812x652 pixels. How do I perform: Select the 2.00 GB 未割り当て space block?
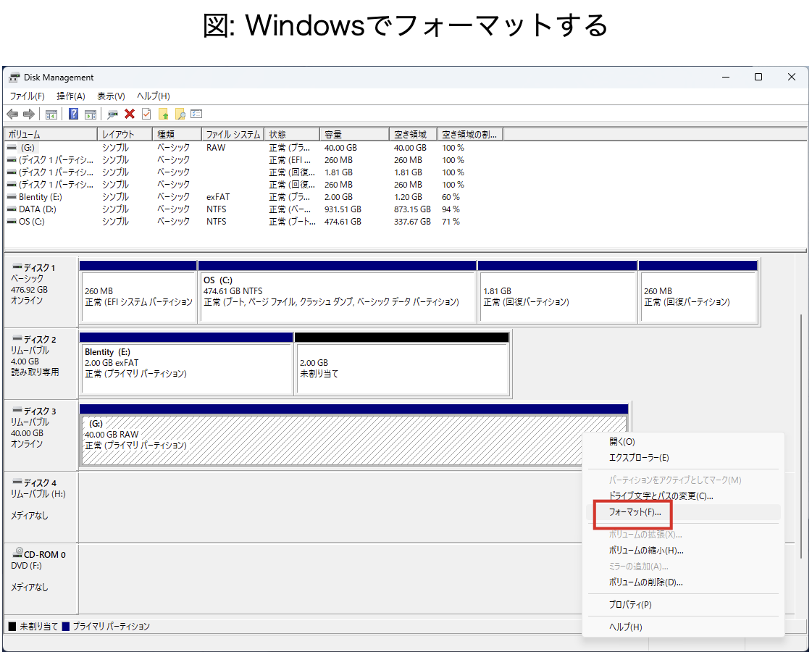402,364
